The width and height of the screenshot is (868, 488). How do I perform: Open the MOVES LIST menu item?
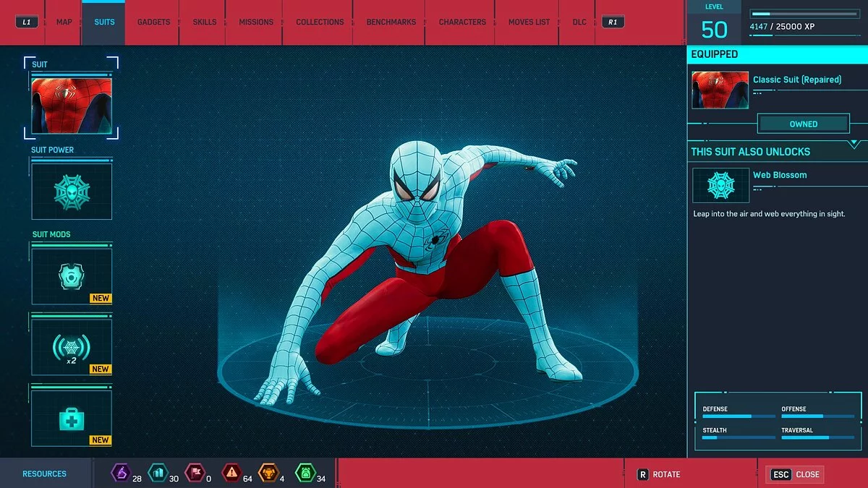pyautogui.click(x=527, y=22)
